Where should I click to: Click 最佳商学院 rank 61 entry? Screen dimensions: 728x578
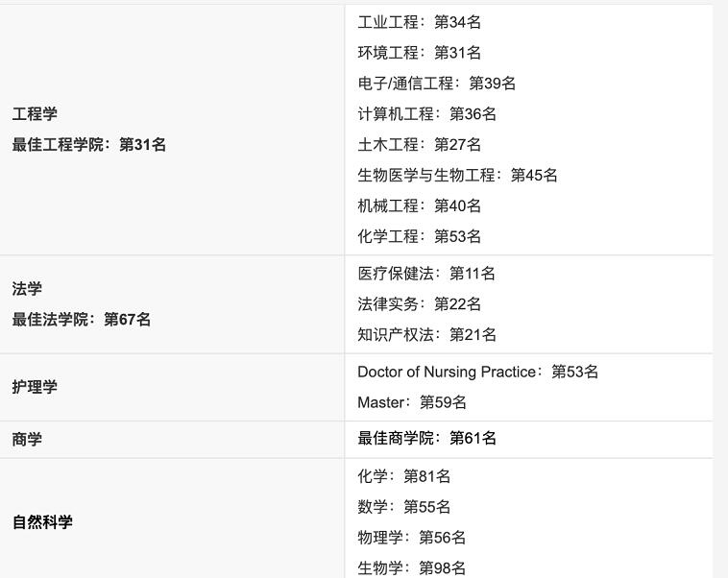tap(426, 439)
